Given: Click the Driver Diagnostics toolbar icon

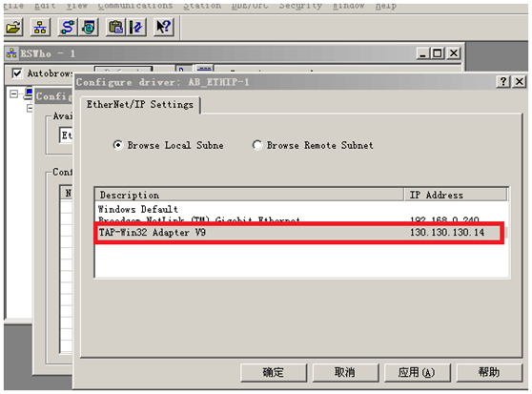Looking at the screenshot, I should [89, 27].
